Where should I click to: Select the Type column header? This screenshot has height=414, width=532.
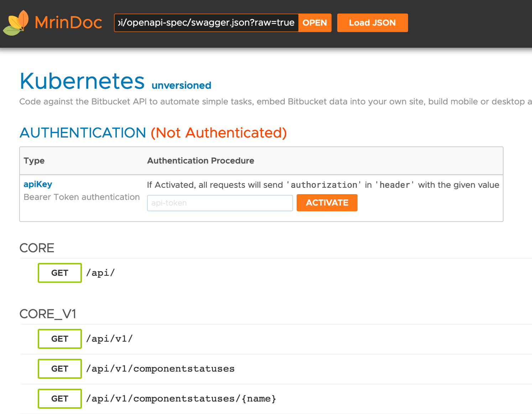pyautogui.click(x=34, y=161)
